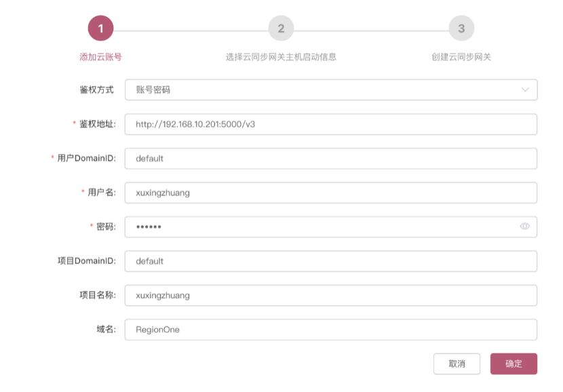The width and height of the screenshot is (563, 392).
Task: Click inside the 鉴权地址 URL field
Action: coord(330,124)
